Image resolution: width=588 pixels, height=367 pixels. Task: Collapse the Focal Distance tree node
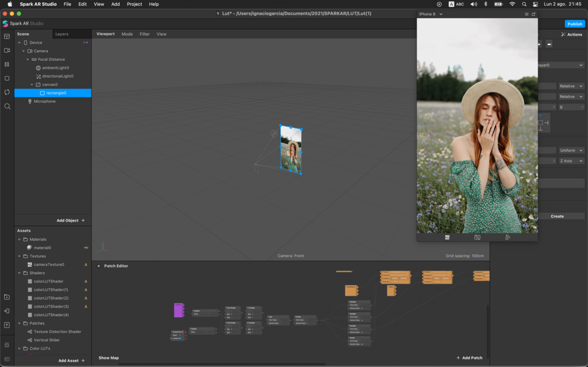27,60
